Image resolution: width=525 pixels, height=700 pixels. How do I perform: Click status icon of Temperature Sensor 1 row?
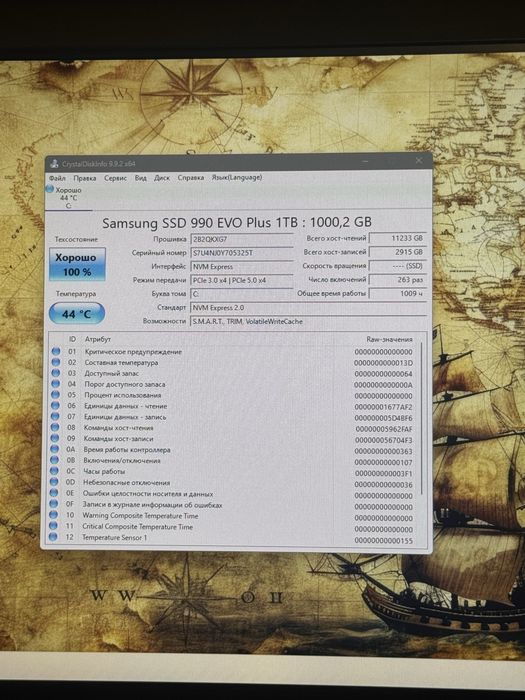53,537
